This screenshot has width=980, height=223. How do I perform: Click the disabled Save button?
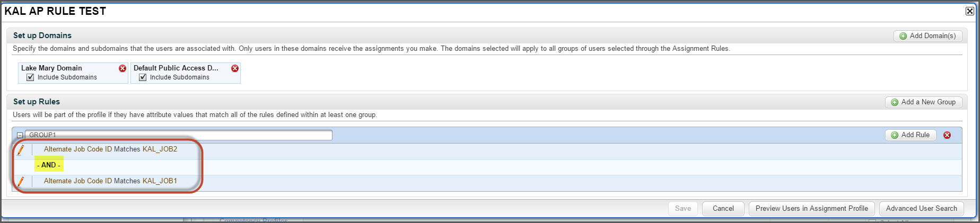[683, 209]
